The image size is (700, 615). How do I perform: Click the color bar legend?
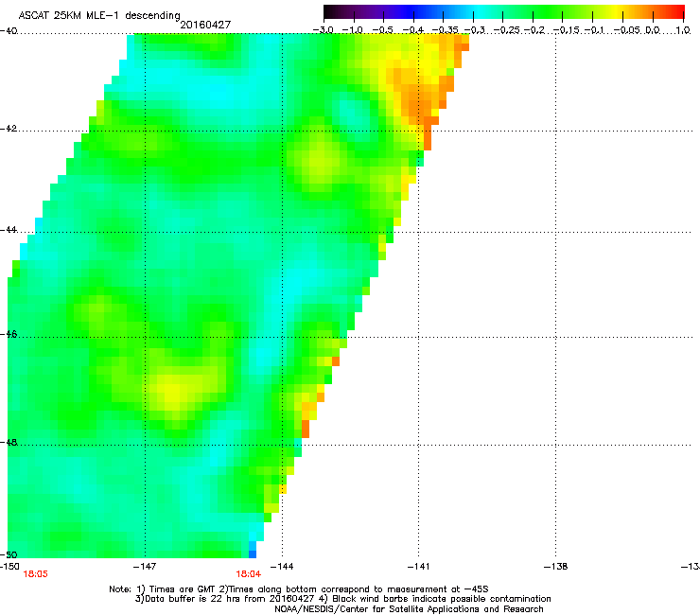[x=503, y=11]
